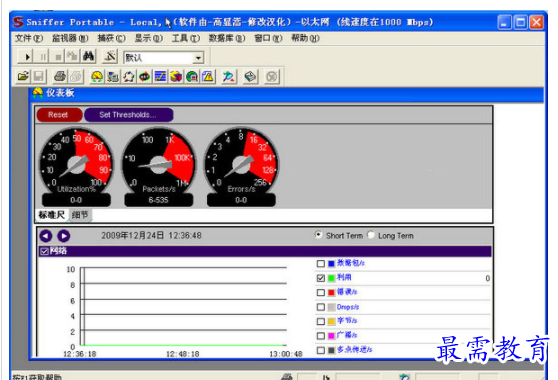Click the save floppy disk icon
This screenshot has width=558, height=380.
38,76
